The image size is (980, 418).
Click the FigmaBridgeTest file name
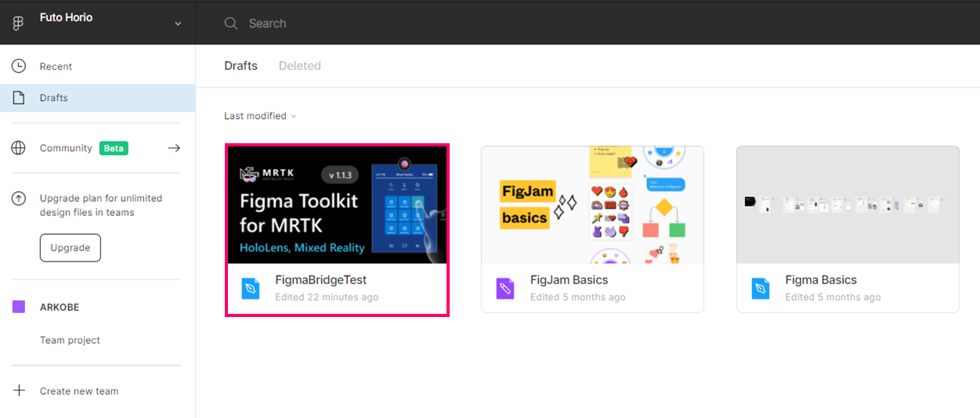[x=321, y=279]
